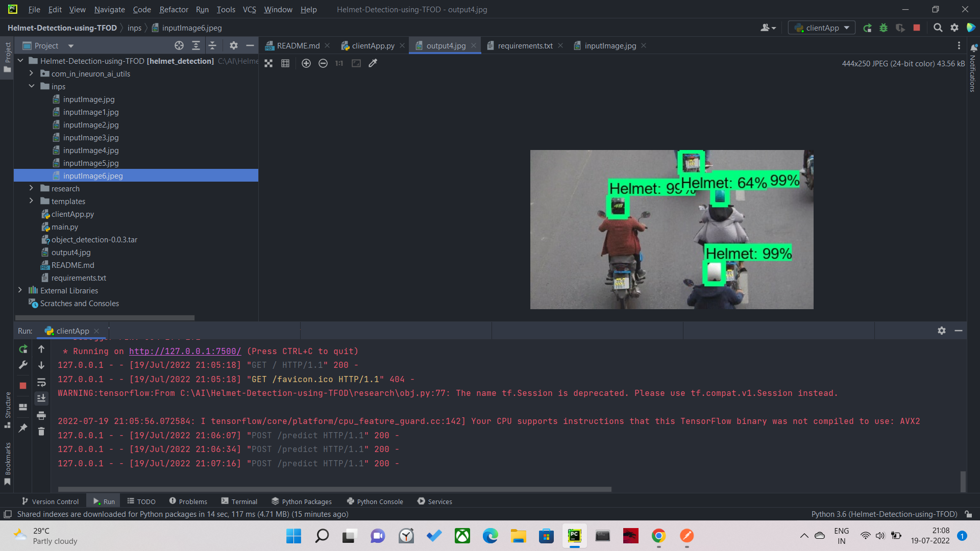
Task: Open the Refactor menu
Action: [x=174, y=9]
